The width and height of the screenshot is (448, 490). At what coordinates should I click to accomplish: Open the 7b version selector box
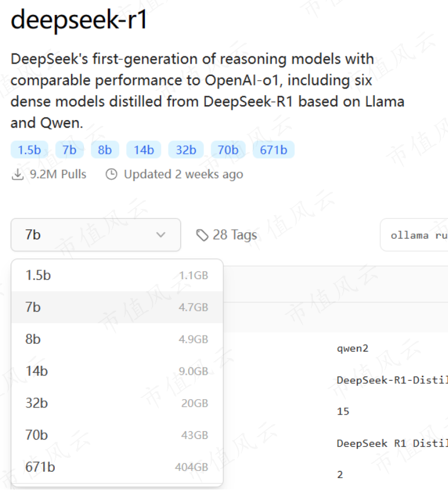tap(96, 235)
